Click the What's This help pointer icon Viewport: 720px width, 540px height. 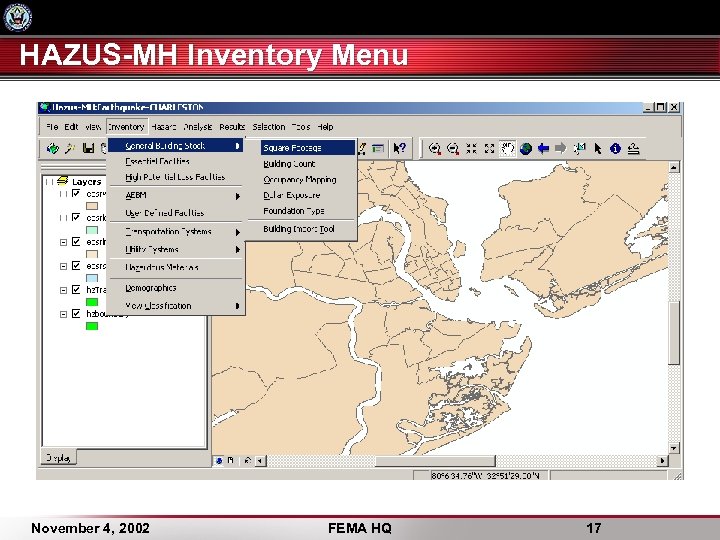tap(399, 148)
